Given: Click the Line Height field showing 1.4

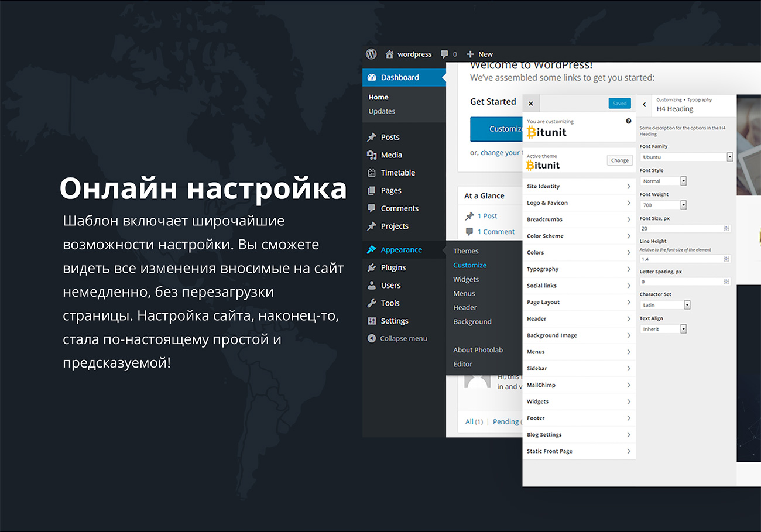Looking at the screenshot, I should tap(685, 259).
